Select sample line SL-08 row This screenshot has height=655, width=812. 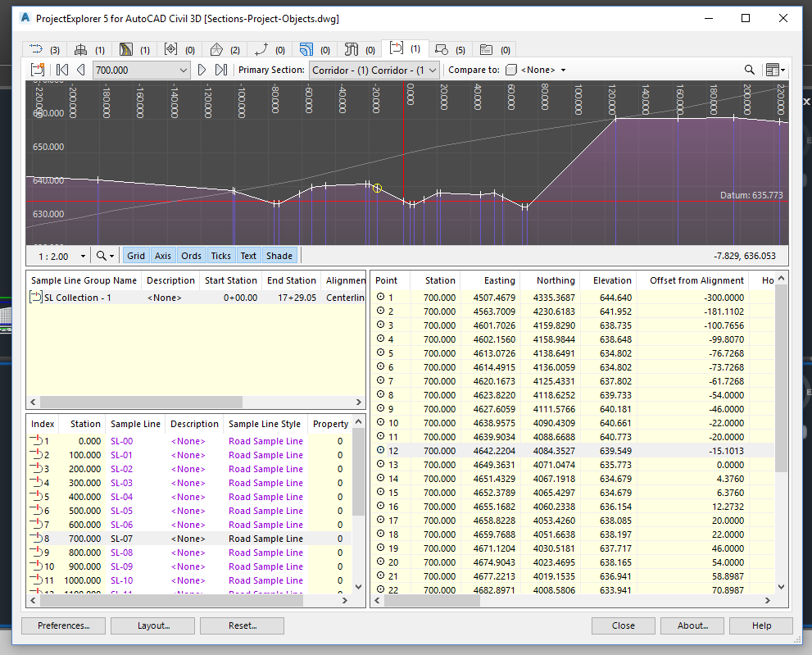tap(189, 553)
